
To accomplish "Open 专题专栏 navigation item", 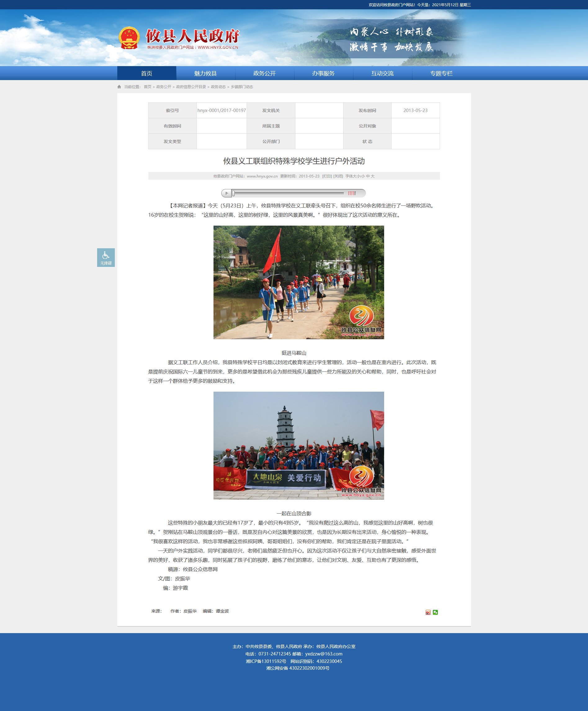I will [x=441, y=74].
